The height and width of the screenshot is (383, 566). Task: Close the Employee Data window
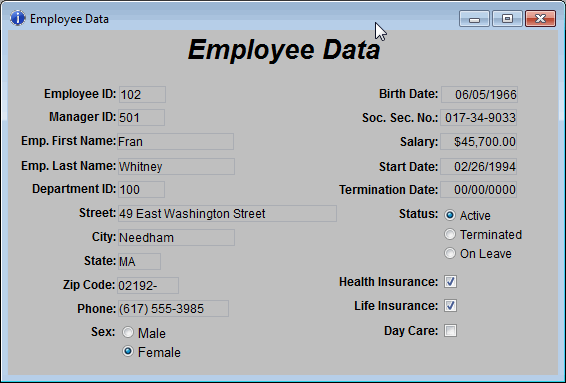coord(540,19)
